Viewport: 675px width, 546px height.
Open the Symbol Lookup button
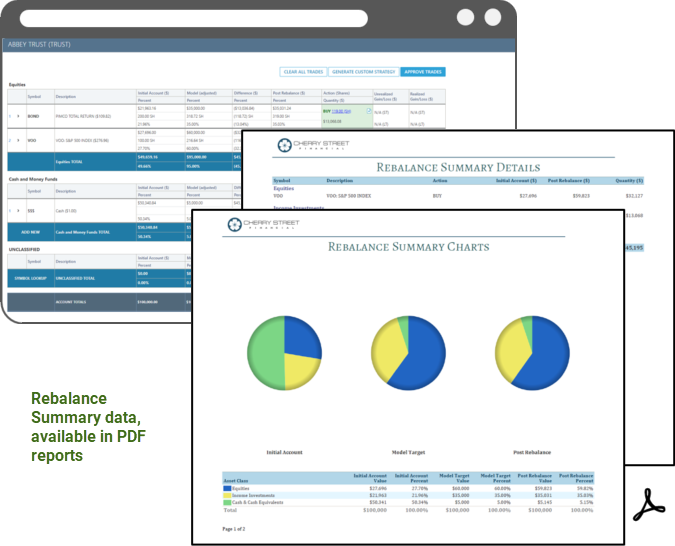coord(30,275)
